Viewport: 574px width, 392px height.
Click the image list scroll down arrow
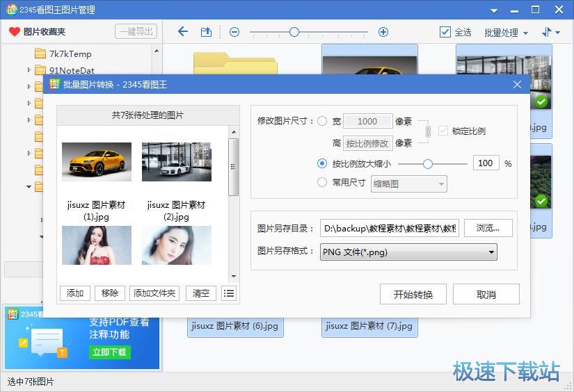tap(234, 277)
